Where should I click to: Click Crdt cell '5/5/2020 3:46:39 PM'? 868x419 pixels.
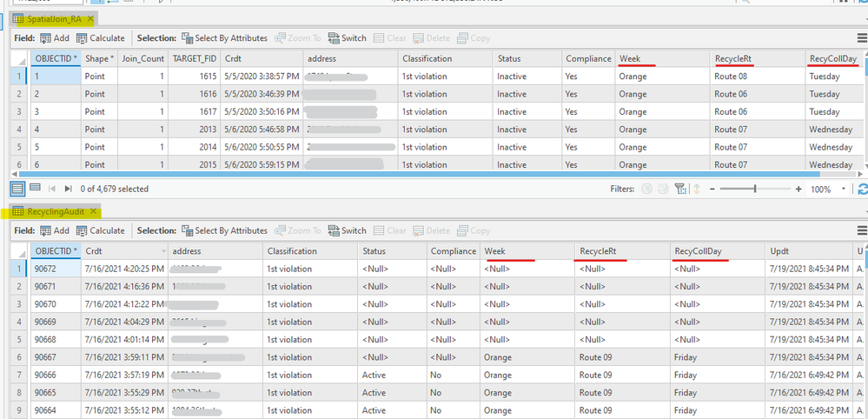pyautogui.click(x=262, y=94)
